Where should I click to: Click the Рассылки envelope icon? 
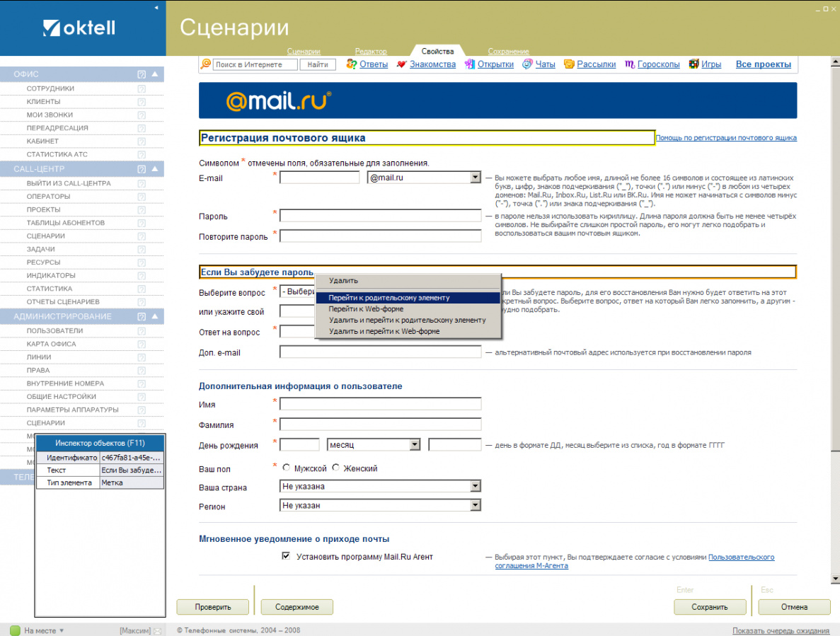[569, 64]
